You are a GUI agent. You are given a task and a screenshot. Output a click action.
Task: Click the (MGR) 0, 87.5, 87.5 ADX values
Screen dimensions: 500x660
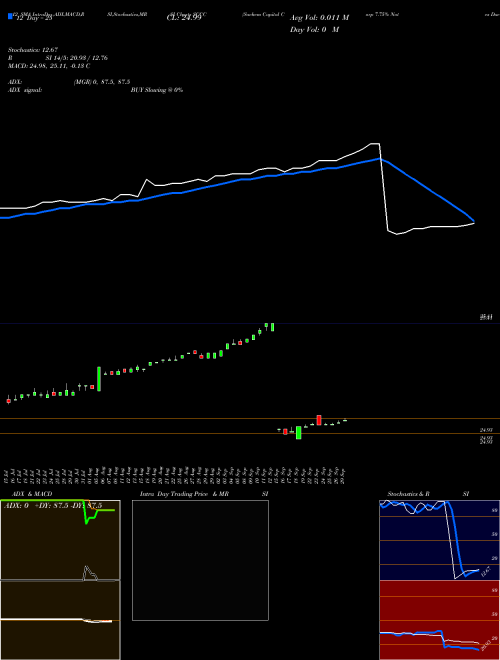[x=102, y=82]
